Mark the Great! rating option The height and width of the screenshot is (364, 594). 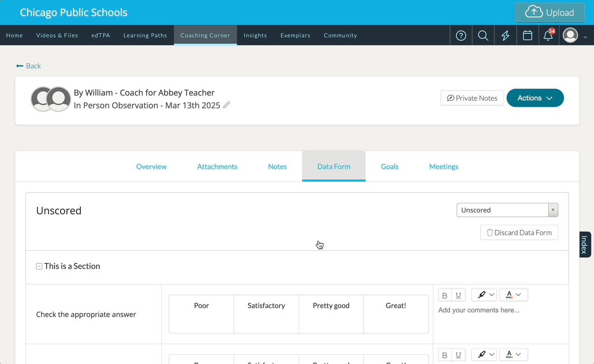(x=396, y=314)
